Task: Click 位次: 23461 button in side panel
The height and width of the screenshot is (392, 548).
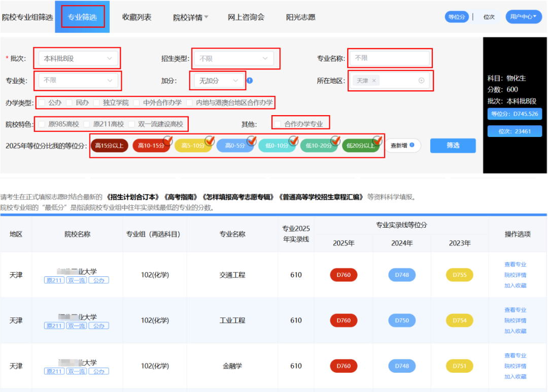Action: click(x=515, y=131)
